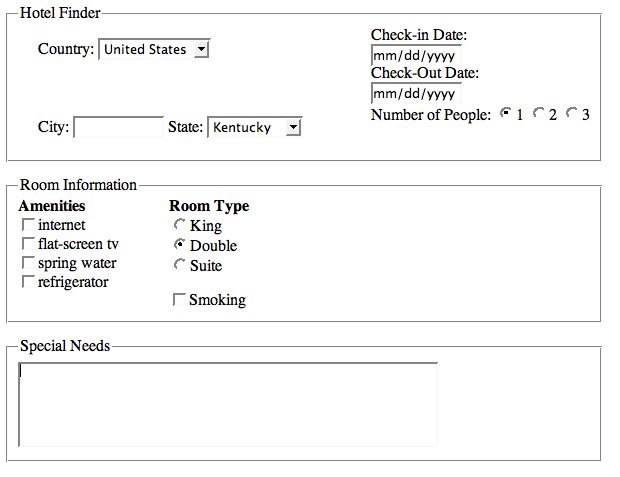This screenshot has height=477, width=620.
Task: Choose the Double room type
Action: click(x=180, y=245)
